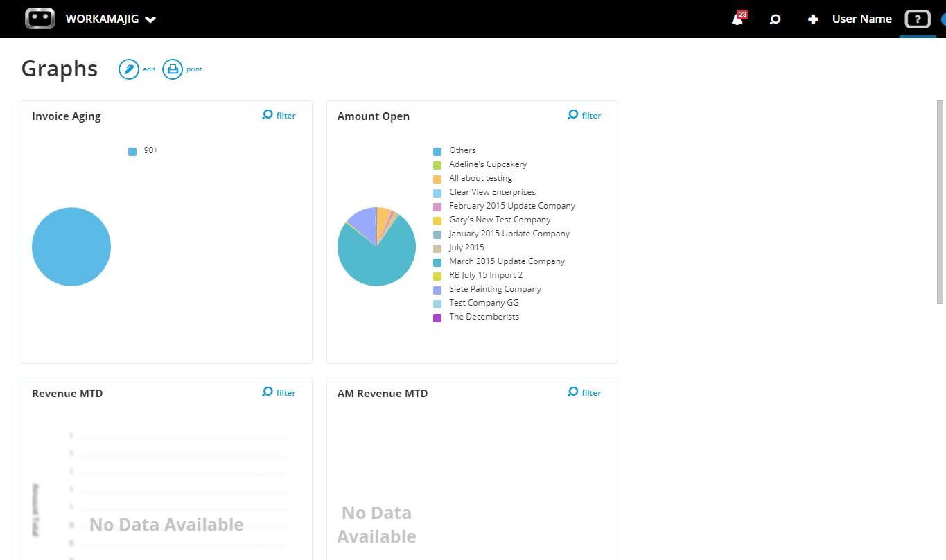The height and width of the screenshot is (560, 946).
Task: Open filter on Amount Open graph
Action: (584, 115)
